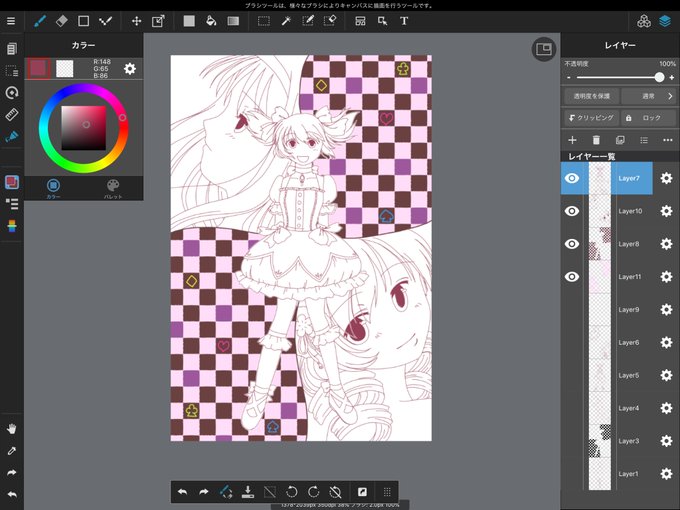680x510 pixels.
Task: Open the layer list multi-select button
Action: (644, 140)
